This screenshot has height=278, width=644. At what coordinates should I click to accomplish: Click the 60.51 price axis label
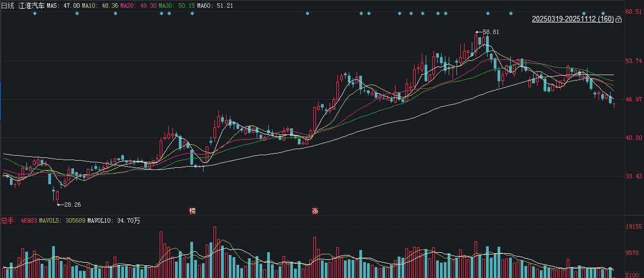click(x=634, y=12)
